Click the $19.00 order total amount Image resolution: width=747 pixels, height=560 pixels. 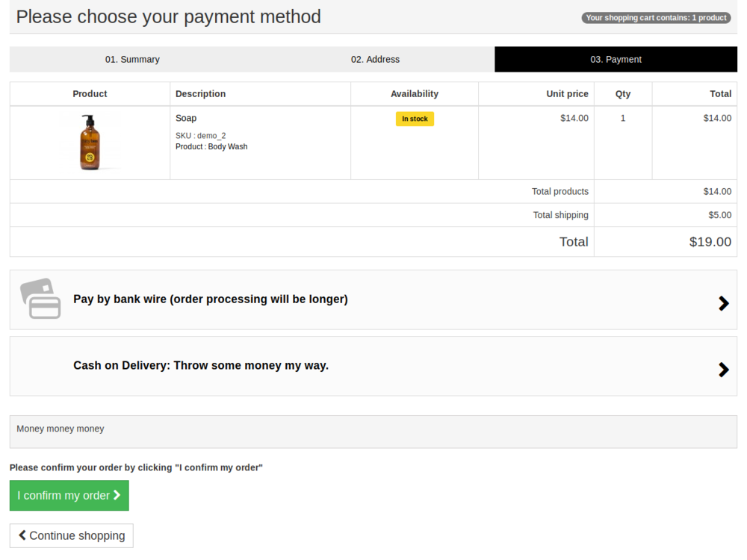(x=710, y=242)
